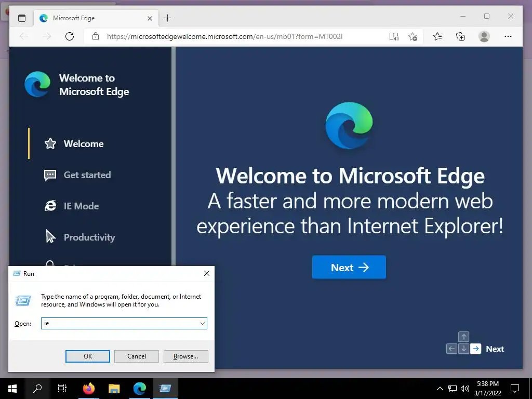Close the Microsoft Edge tab

(x=150, y=18)
